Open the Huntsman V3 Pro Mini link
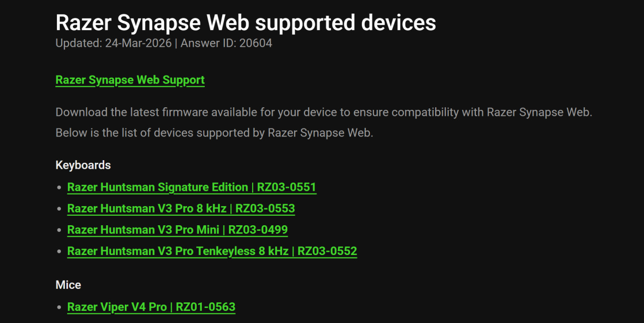This screenshot has height=323, width=644. pyautogui.click(x=178, y=230)
